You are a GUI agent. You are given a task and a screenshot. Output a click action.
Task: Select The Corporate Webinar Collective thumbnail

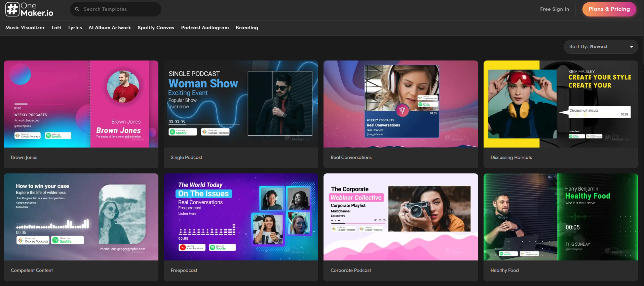tap(401, 217)
